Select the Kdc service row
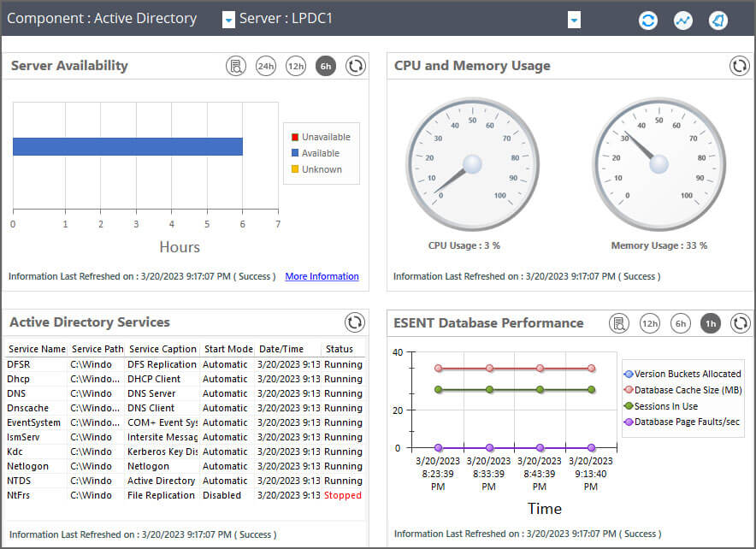The width and height of the screenshot is (756, 549). point(185,452)
